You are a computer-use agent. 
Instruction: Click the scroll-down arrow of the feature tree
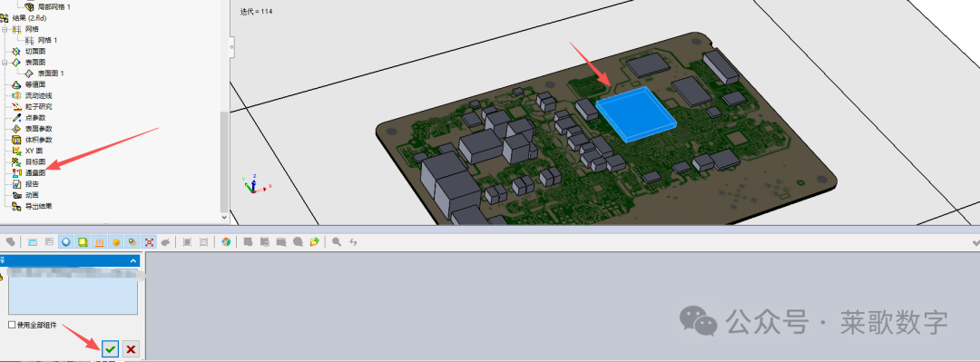click(x=224, y=218)
